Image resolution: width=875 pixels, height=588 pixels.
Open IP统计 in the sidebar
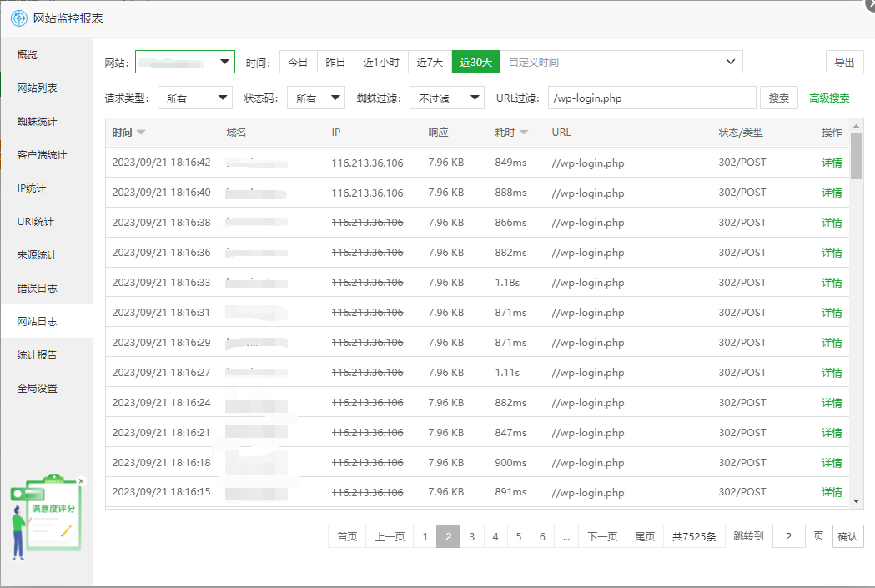click(x=47, y=188)
